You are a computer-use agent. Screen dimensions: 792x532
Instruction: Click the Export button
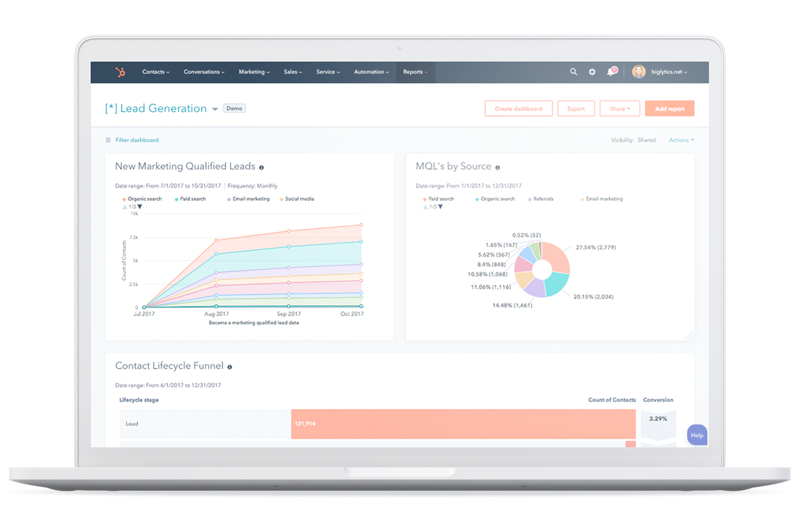tap(576, 109)
